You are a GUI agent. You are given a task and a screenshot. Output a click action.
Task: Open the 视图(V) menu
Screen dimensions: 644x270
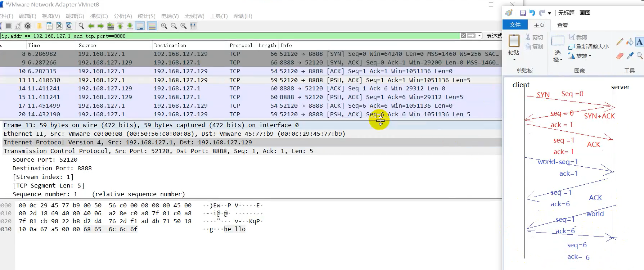(51, 16)
